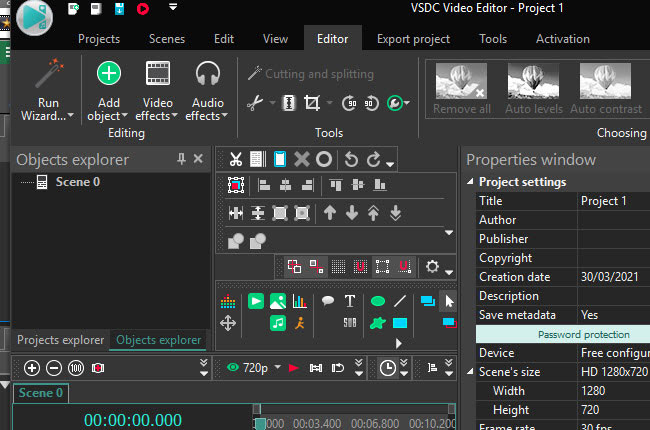Open the Tools ribbon tab
Image resolution: width=650 pixels, height=430 pixels.
click(x=493, y=39)
